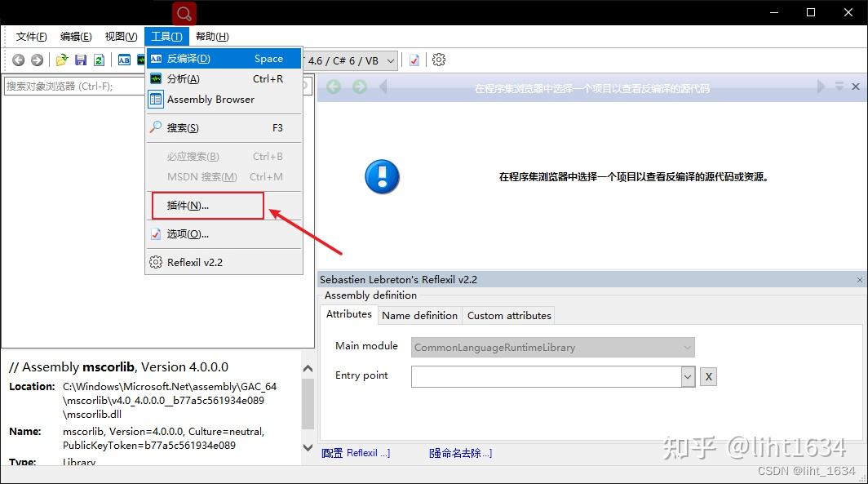Image resolution: width=868 pixels, height=484 pixels.
Task: Toggle the checkmark icon beside the language dropdown
Action: 414,60
